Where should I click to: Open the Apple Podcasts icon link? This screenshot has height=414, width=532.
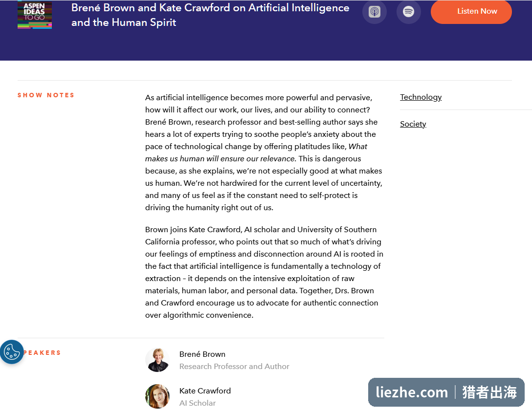click(x=375, y=12)
